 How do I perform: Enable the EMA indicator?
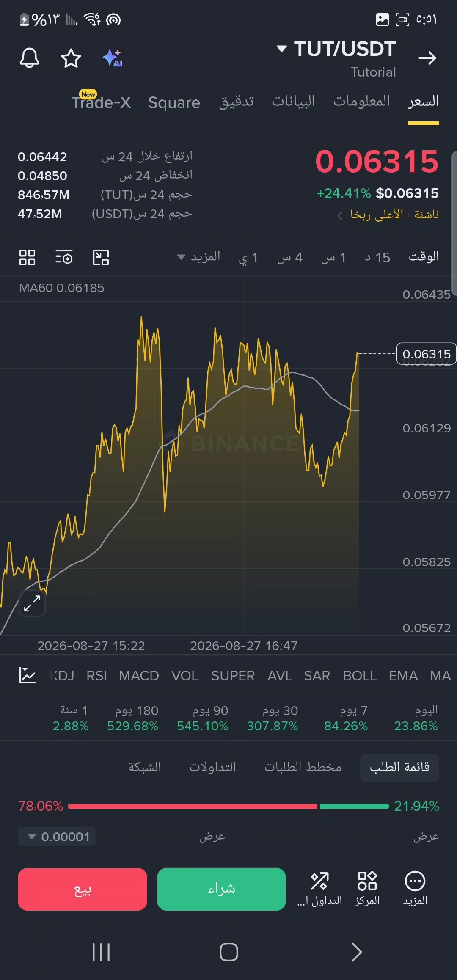[x=403, y=676]
